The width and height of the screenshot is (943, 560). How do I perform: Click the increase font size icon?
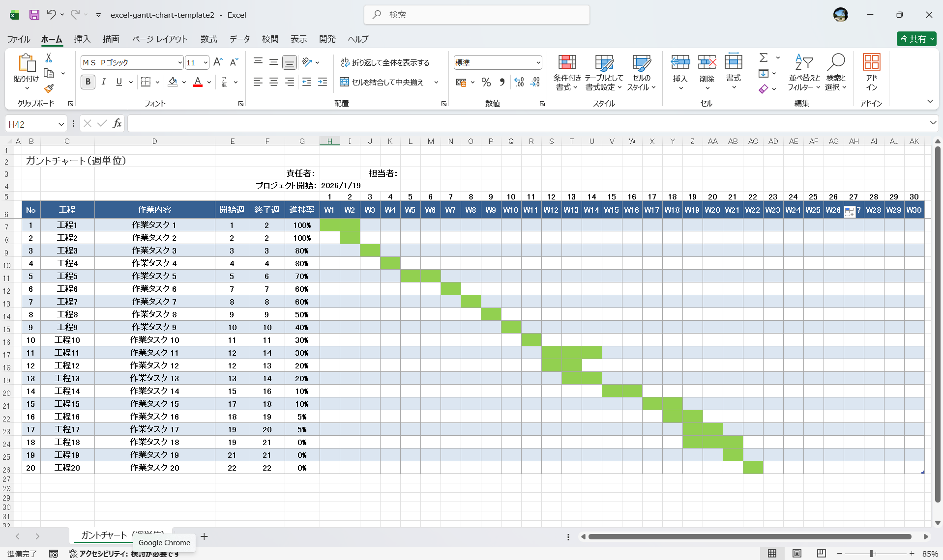pos(218,62)
